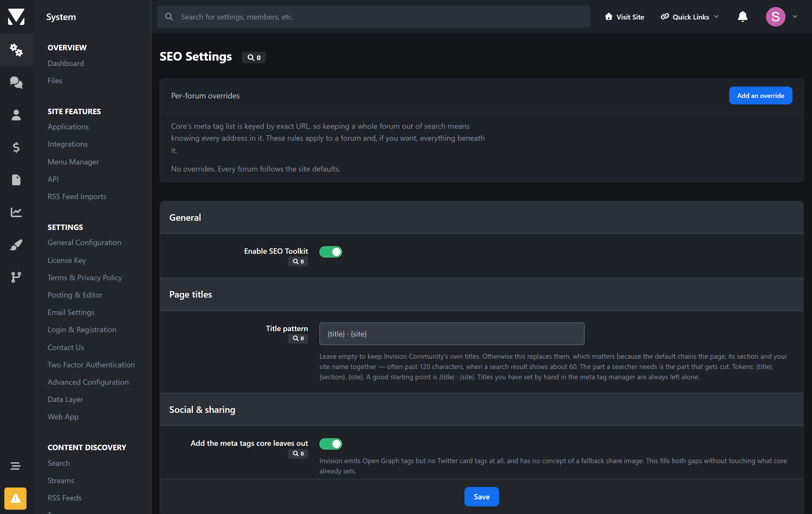Open Data Layer settings

coord(65,399)
